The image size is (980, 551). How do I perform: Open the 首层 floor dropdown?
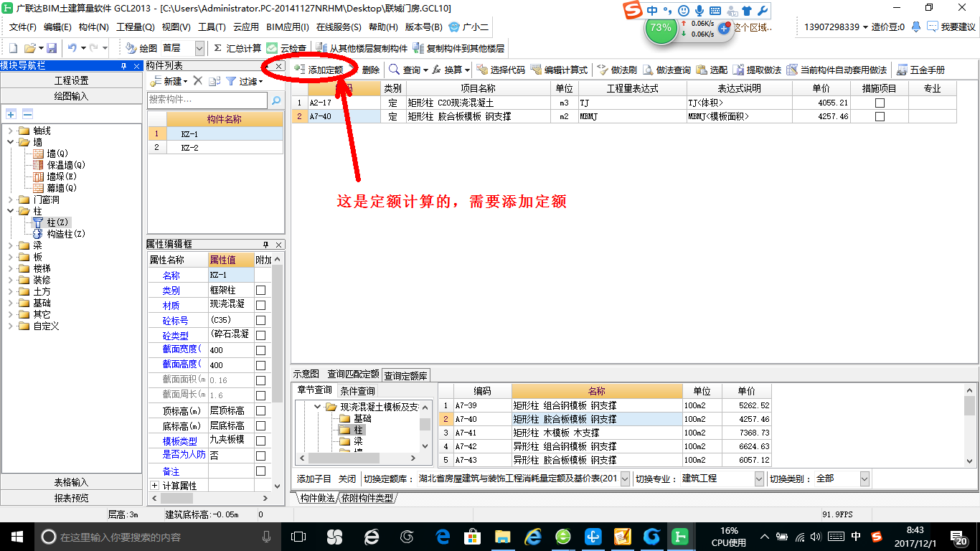coord(199,48)
